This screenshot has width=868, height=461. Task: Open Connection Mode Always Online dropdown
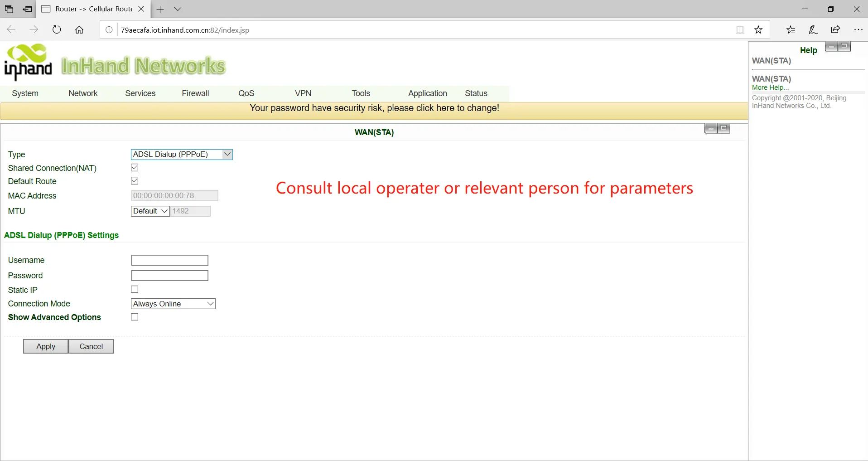click(x=173, y=304)
